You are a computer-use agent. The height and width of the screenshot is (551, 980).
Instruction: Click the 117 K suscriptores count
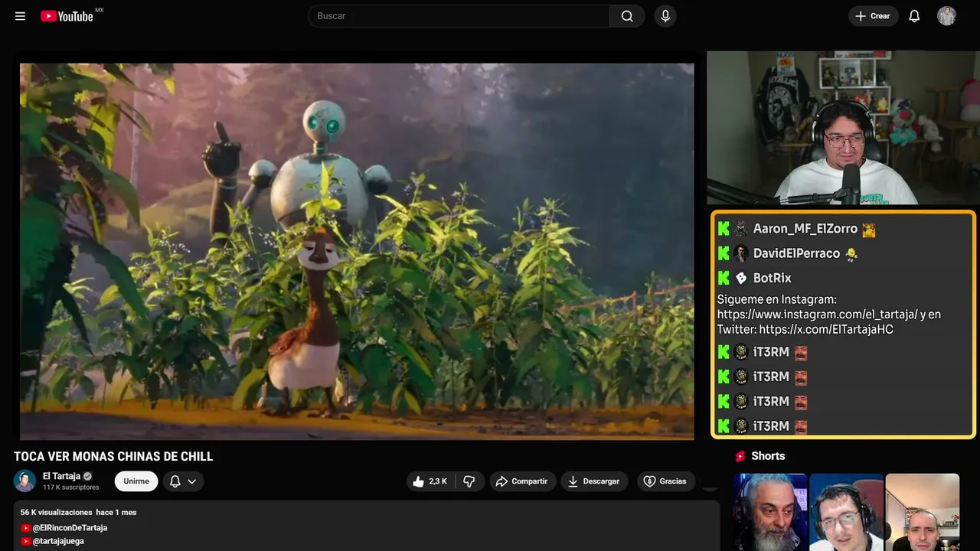(71, 487)
